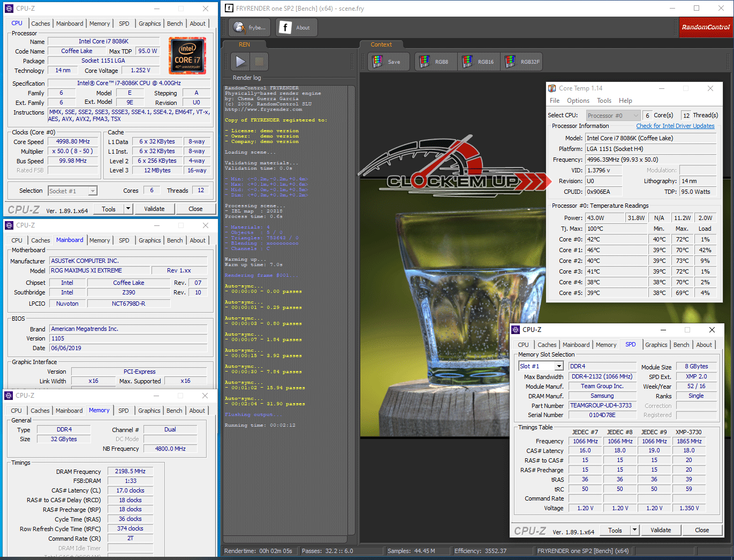Expand Tools dropdown arrow in SPD CPU-Z window
Screen dimensions: 734x560
click(634, 530)
